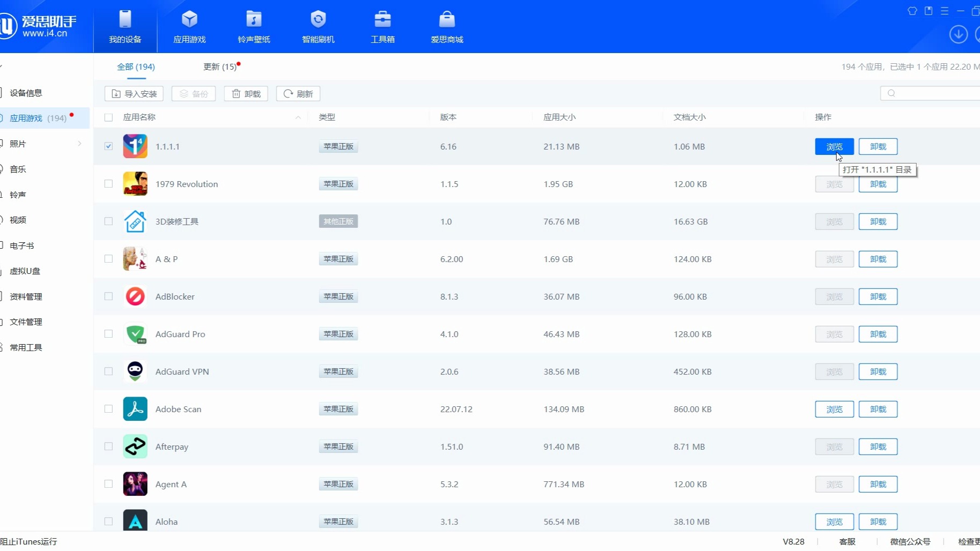
Task: Click the Afterpay app icon
Action: point(135,446)
